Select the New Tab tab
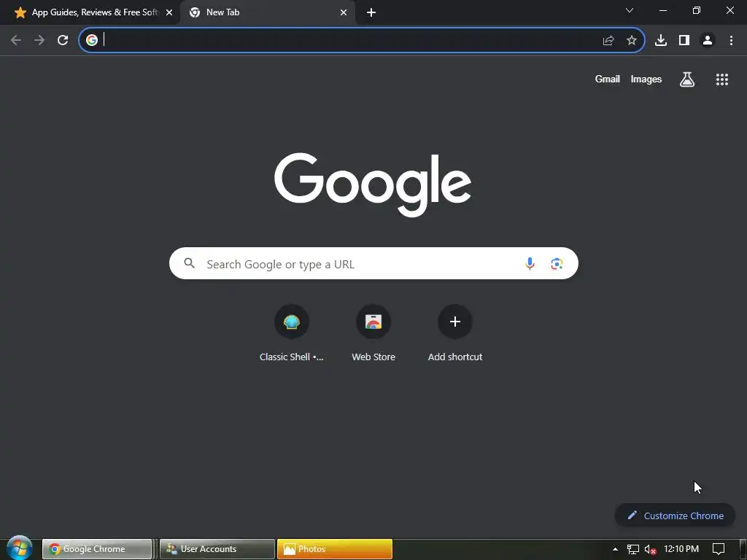747x560 pixels. click(268, 12)
